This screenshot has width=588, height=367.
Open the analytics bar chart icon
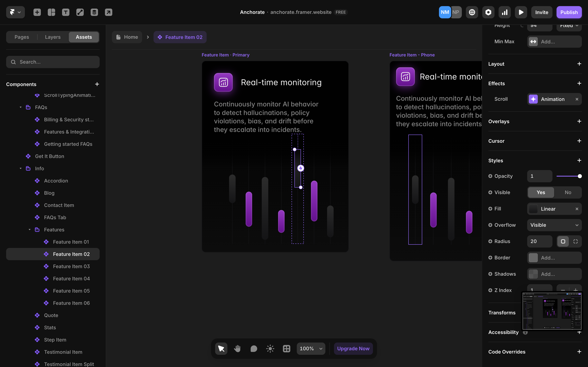(504, 12)
